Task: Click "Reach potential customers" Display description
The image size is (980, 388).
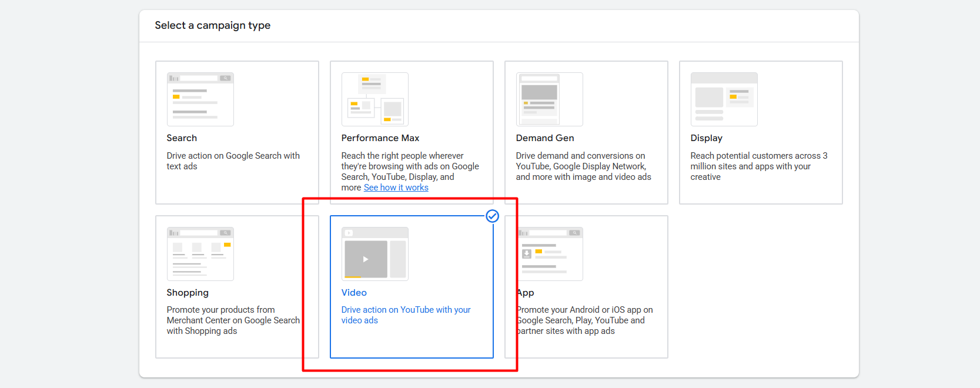Action: coord(758,166)
